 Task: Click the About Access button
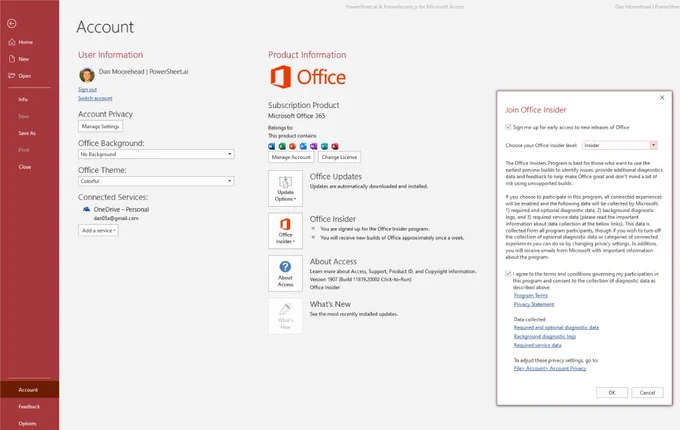pos(285,274)
